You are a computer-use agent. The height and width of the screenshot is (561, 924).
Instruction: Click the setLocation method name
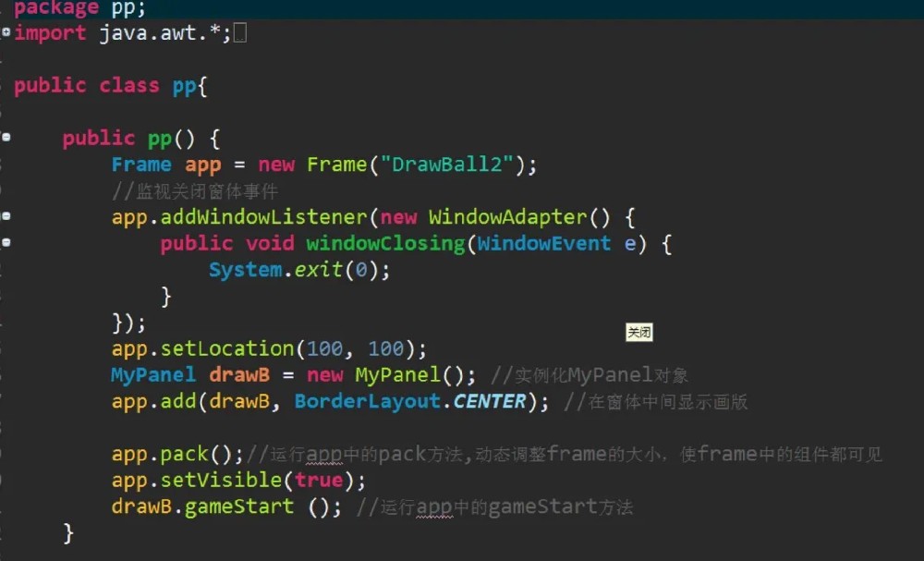point(227,348)
